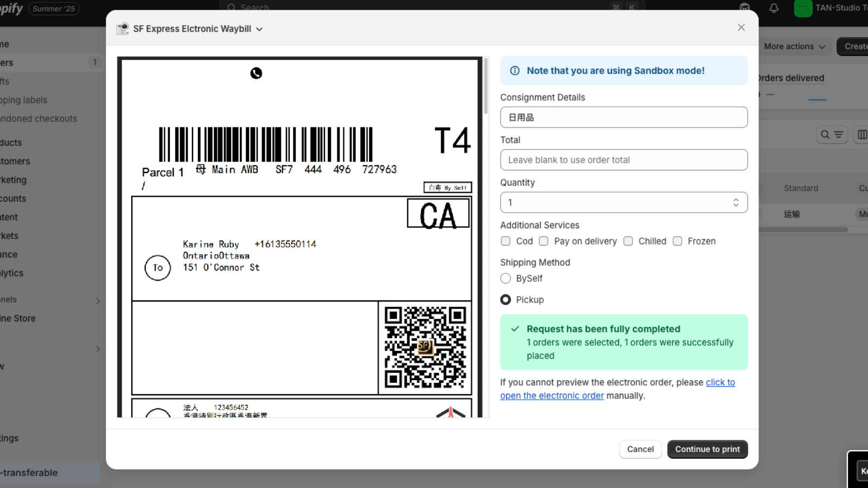Click the columns layout icon
Screen dimensions: 868x488
click(861, 134)
